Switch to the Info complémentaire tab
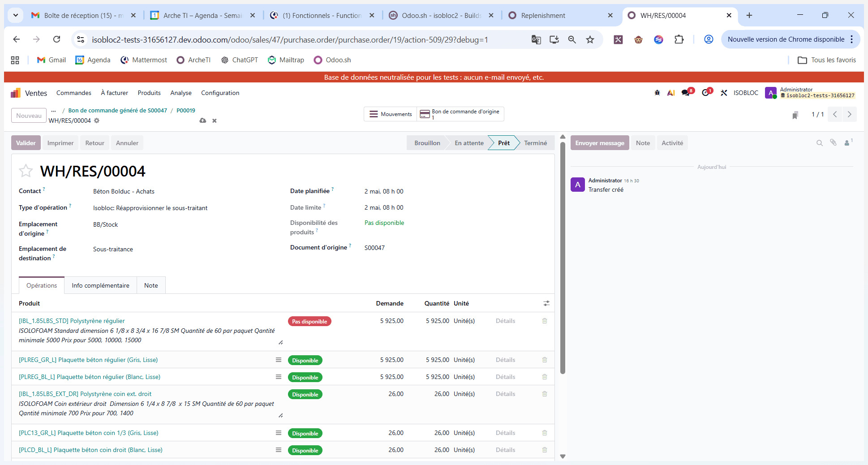Viewport: 868px width, 465px height. (101, 285)
